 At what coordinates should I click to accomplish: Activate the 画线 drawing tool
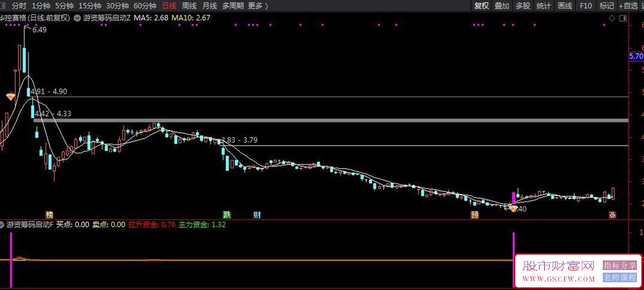click(565, 6)
